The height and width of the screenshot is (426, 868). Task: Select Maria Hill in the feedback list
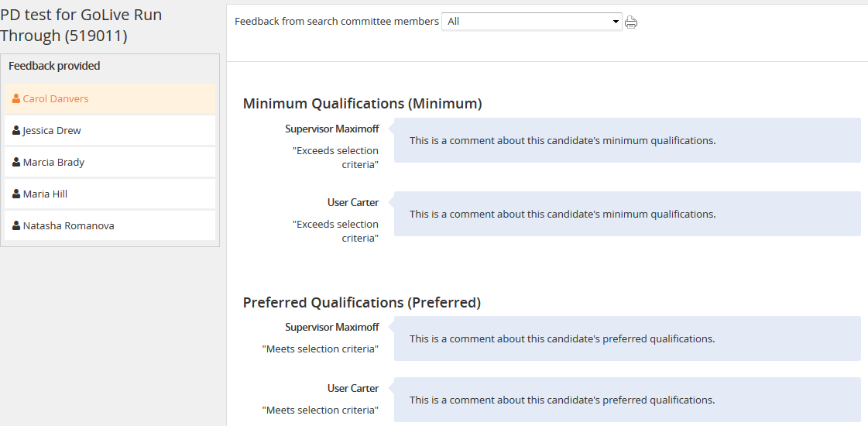click(x=110, y=194)
